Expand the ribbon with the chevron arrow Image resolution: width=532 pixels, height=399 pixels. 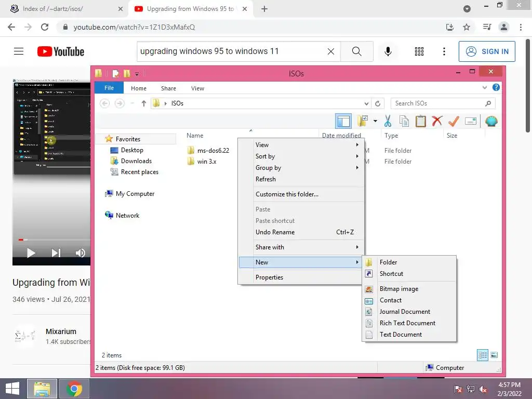coord(485,87)
